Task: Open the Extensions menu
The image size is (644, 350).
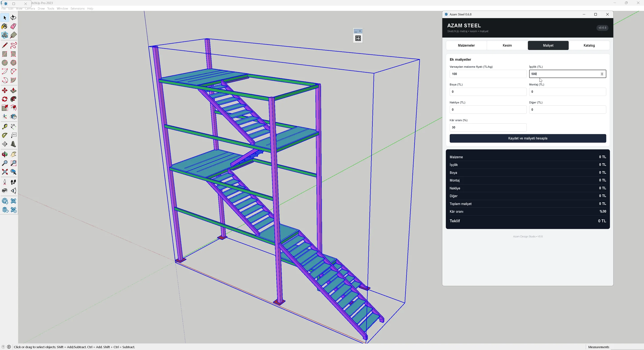Action: [x=78, y=9]
